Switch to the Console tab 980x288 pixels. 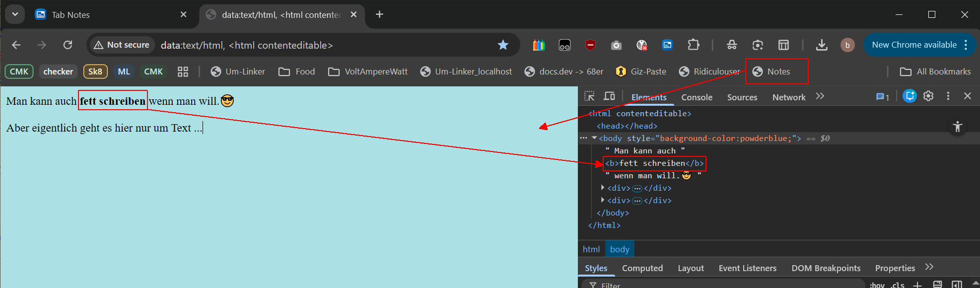[697, 97]
